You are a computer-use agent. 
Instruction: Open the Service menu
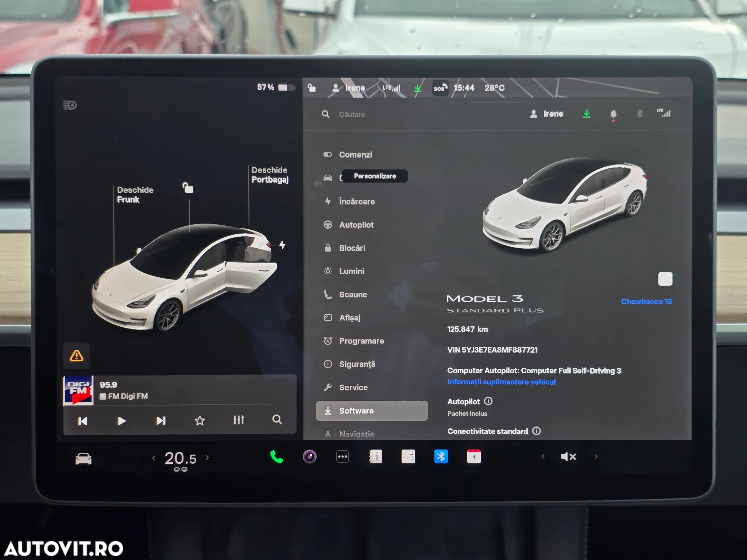[346, 387]
